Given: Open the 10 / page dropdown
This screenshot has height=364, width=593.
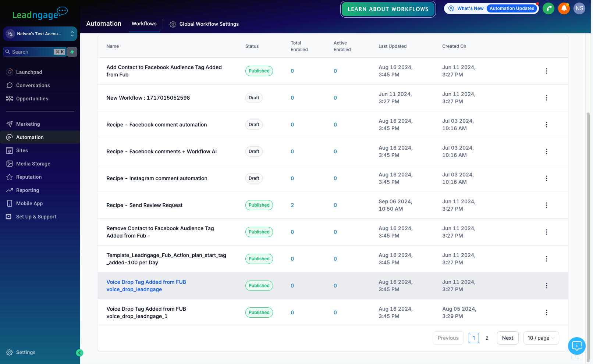Looking at the screenshot, I should [541, 338].
